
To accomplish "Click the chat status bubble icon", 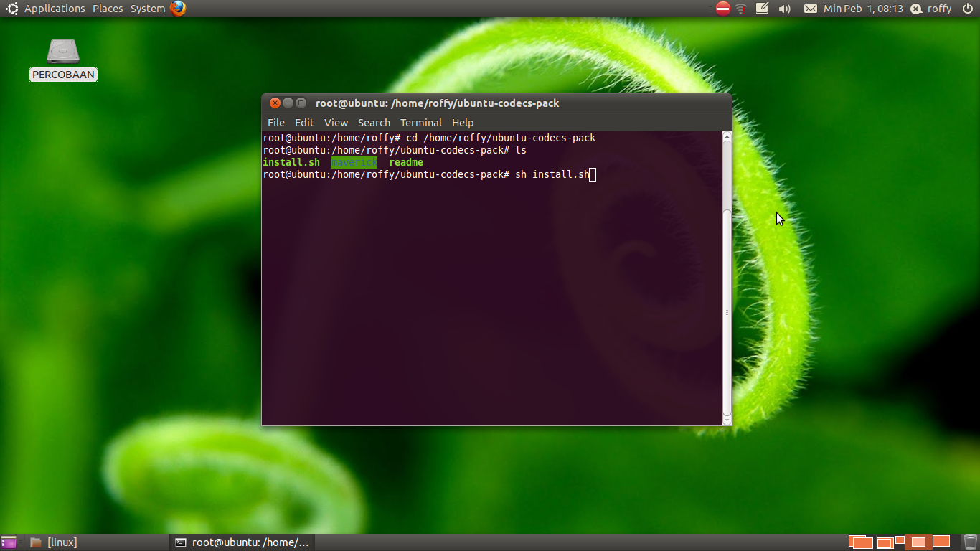I will pos(916,9).
